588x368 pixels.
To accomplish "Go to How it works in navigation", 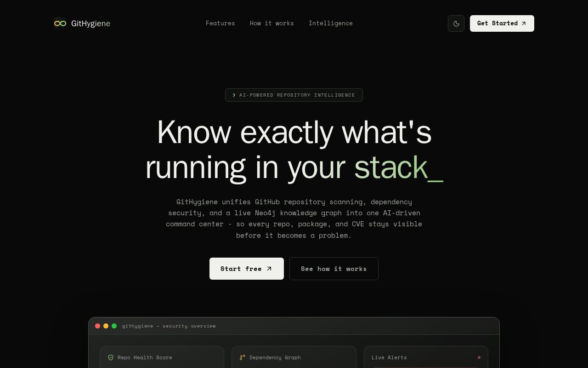I will 272,23.
